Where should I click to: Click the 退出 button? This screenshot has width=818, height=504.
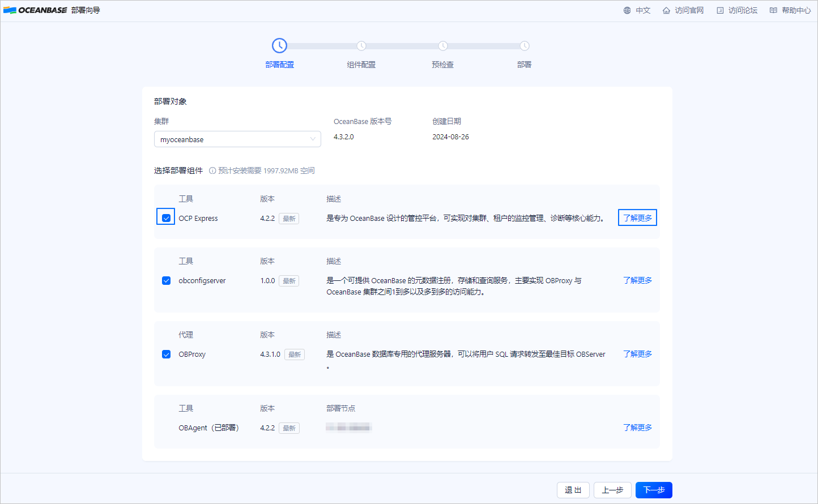point(573,490)
